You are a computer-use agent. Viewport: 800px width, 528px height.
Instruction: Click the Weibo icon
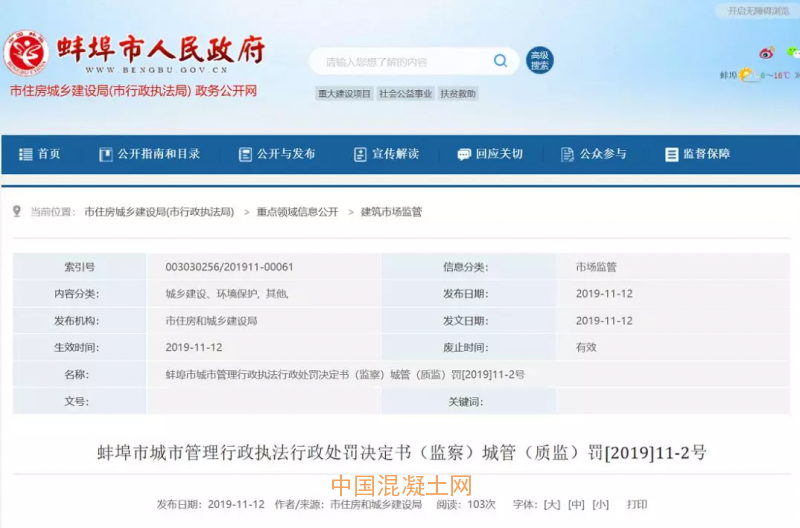point(766,52)
